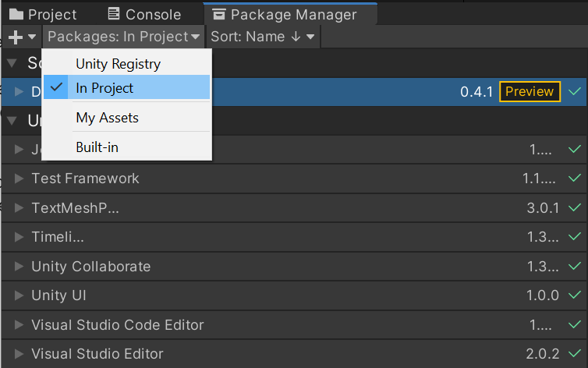Open the Sort: Name dropdown
This screenshot has height=368, width=588.
pos(262,37)
